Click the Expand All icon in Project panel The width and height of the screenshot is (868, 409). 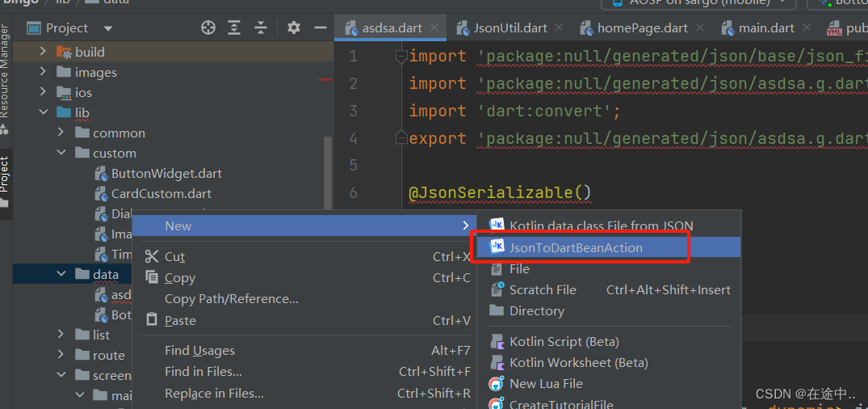click(x=235, y=27)
